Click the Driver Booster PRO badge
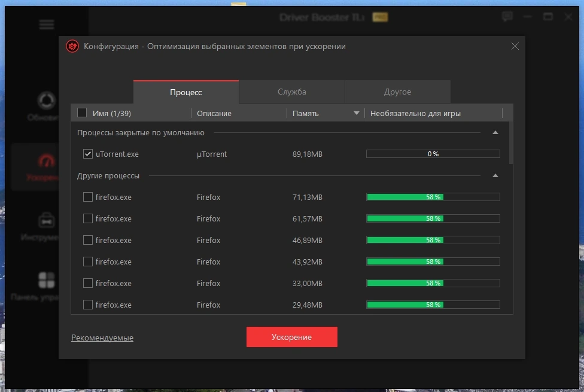Screen dimensions: 584x392 pos(380,17)
